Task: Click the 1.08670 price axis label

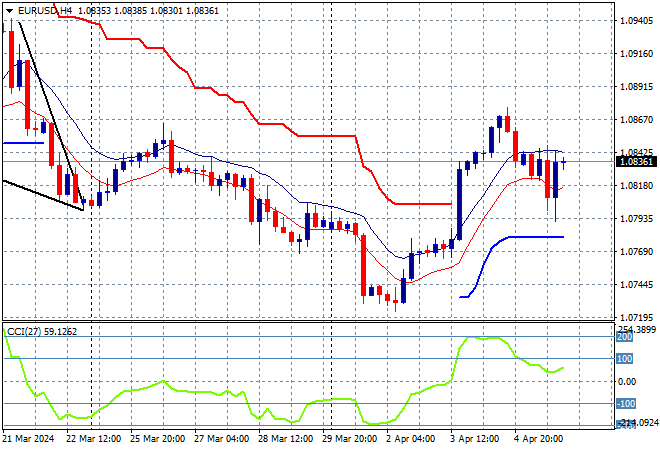Action: click(637, 120)
